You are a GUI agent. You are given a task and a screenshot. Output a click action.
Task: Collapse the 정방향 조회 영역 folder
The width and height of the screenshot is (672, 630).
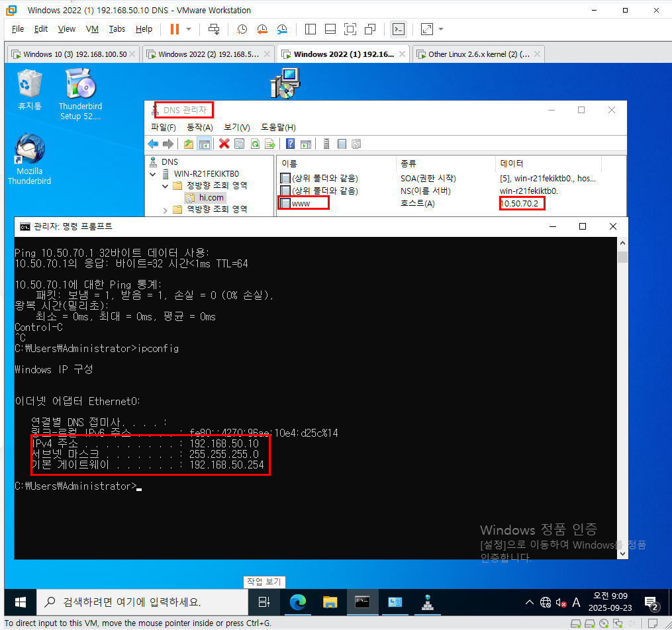[x=166, y=186]
